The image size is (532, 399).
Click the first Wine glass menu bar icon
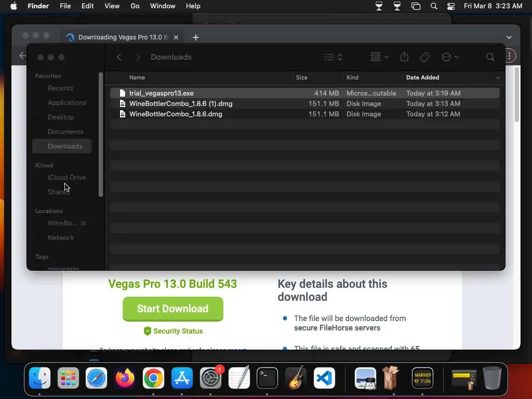379,6
